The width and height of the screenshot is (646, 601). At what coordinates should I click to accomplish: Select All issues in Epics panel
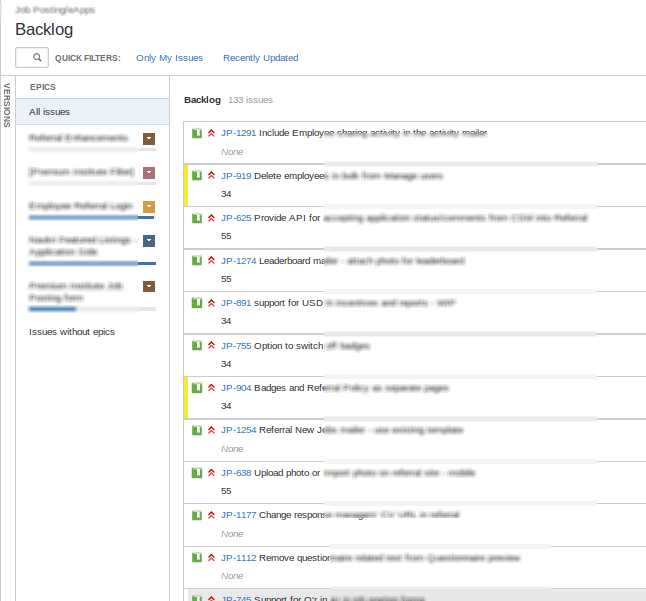[x=92, y=112]
